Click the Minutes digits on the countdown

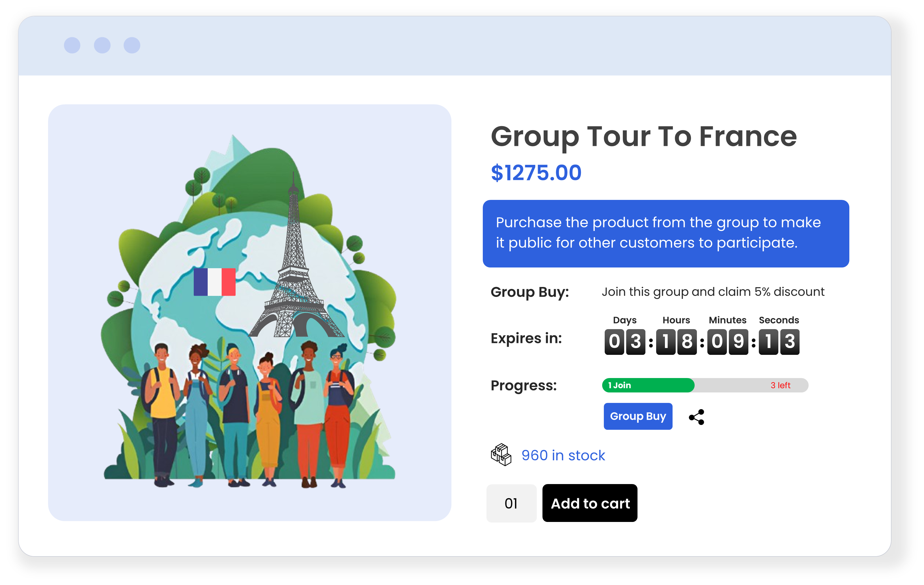(727, 342)
